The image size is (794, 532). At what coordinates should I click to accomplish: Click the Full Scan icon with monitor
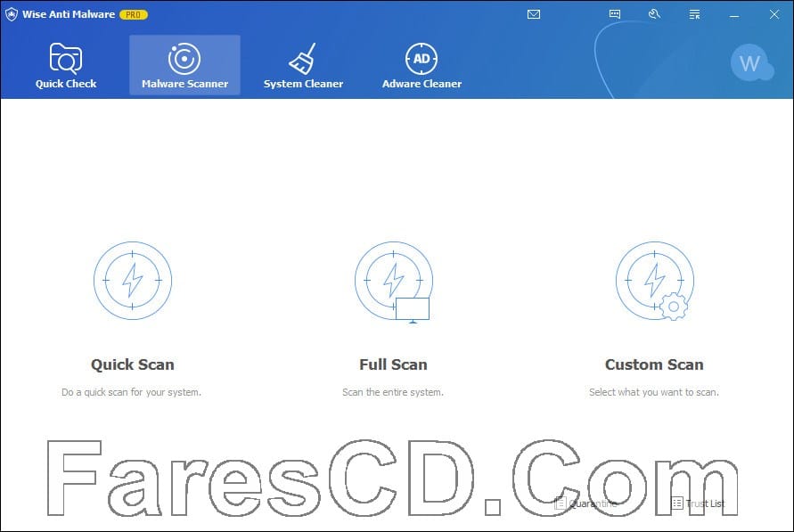tap(394, 282)
